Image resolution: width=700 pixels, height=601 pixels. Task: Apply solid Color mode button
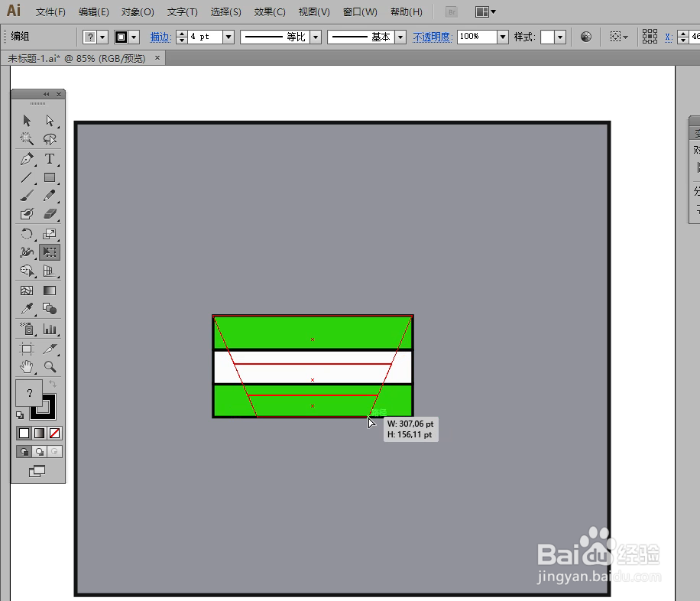tap(24, 433)
